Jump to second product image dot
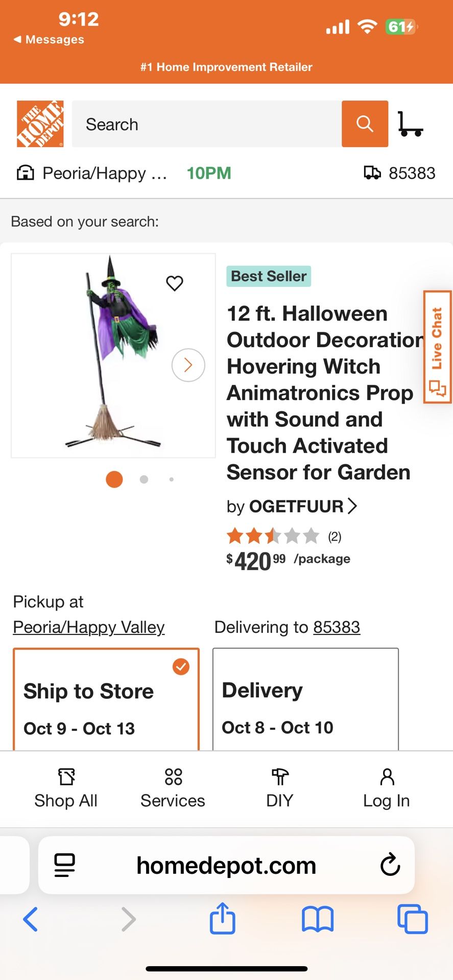 click(144, 479)
